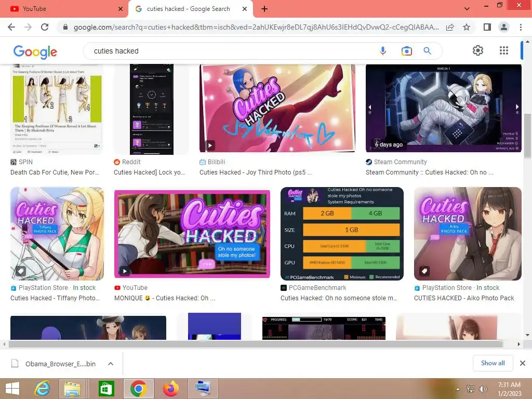532x399 pixels.
Task: Close the downloads bar
Action: click(x=523, y=363)
